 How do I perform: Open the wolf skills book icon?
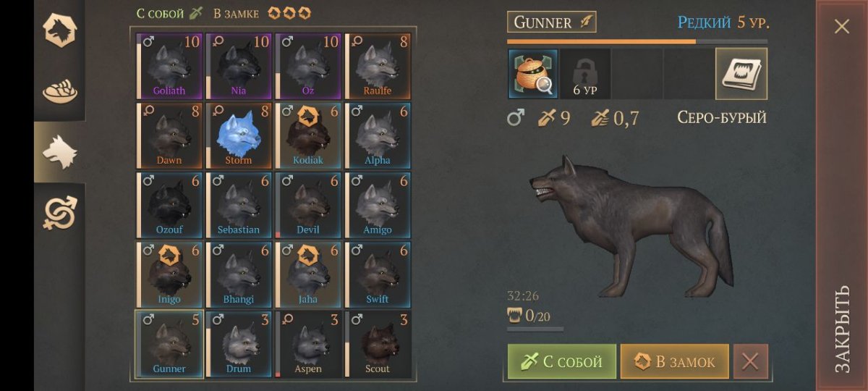pos(741,74)
